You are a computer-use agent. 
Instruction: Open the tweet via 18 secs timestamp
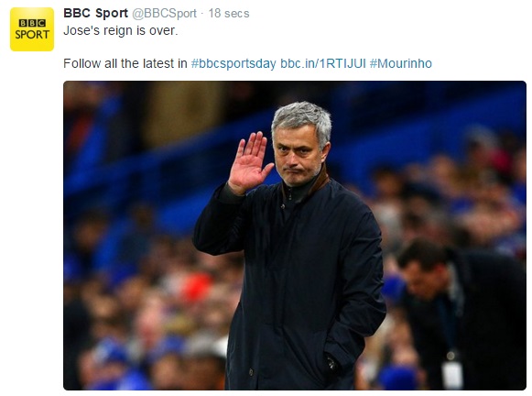(x=229, y=14)
